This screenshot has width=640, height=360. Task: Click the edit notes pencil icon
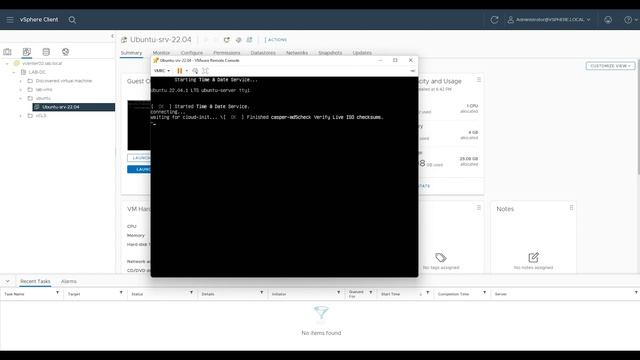533,257
